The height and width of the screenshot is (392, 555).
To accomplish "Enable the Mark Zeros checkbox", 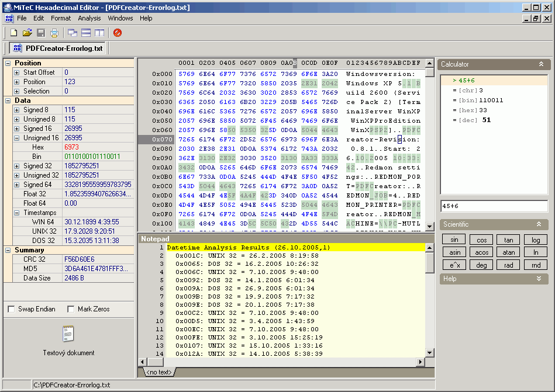I will 71,309.
